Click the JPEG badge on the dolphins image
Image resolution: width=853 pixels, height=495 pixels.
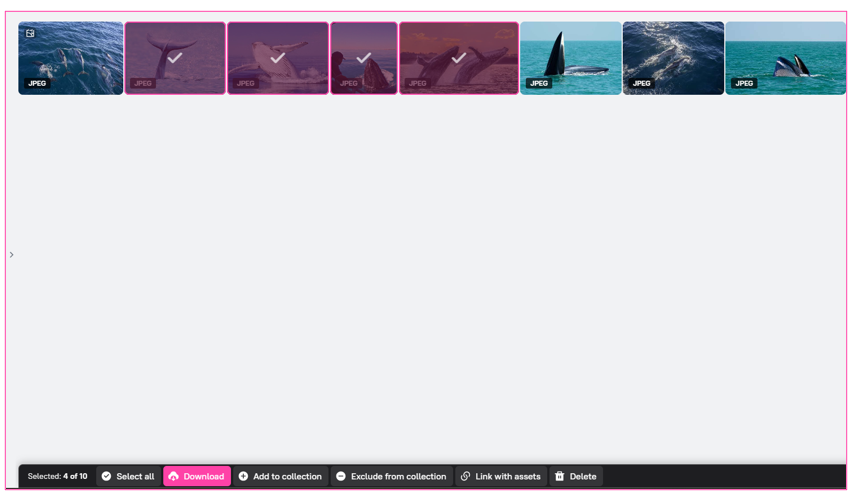click(37, 83)
